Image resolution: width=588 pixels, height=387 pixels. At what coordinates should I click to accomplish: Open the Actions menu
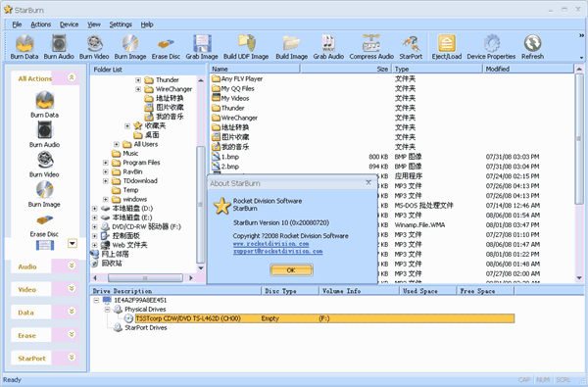[40, 24]
